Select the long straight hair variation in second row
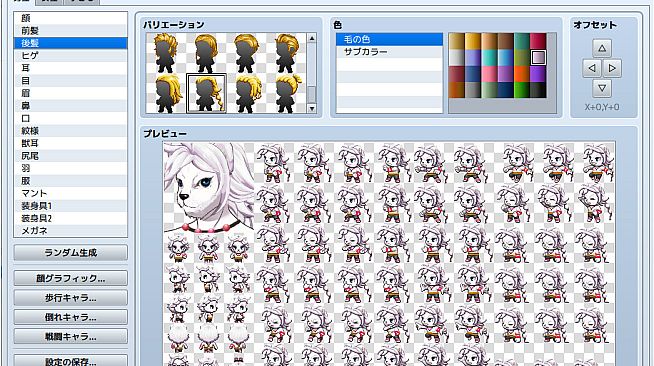Image resolution: width=654 pixels, height=366 pixels. pyautogui.click(x=167, y=93)
